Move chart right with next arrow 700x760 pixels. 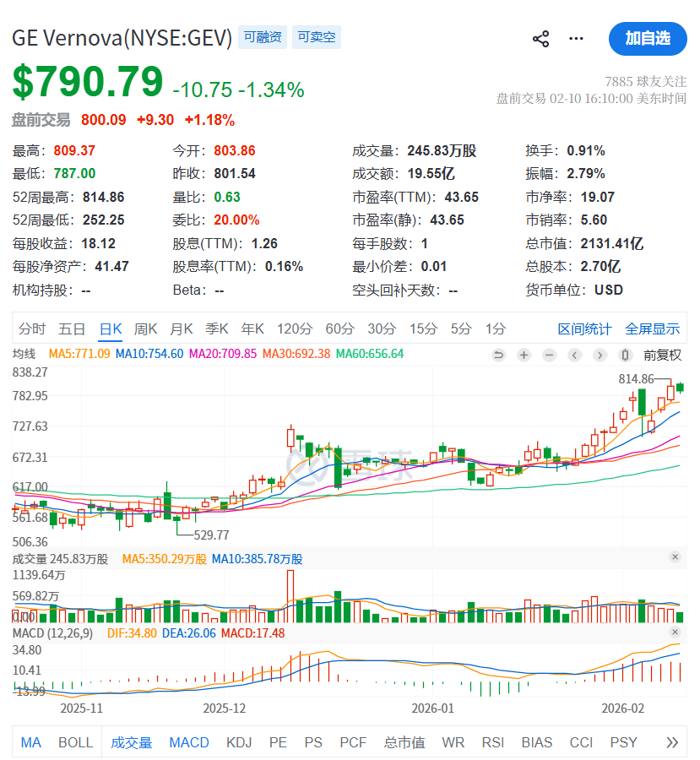tap(600, 356)
